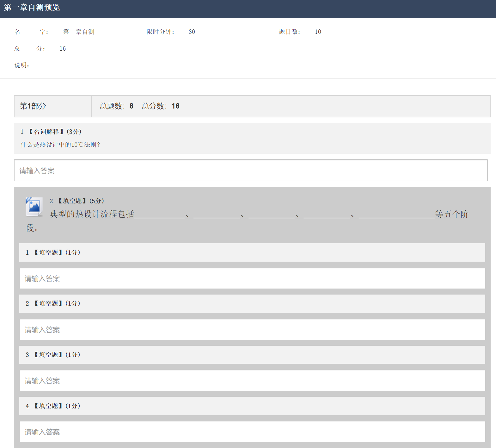Click the 【名词解释】(3分) question header
Screen dimensions: 496x448
54,132
